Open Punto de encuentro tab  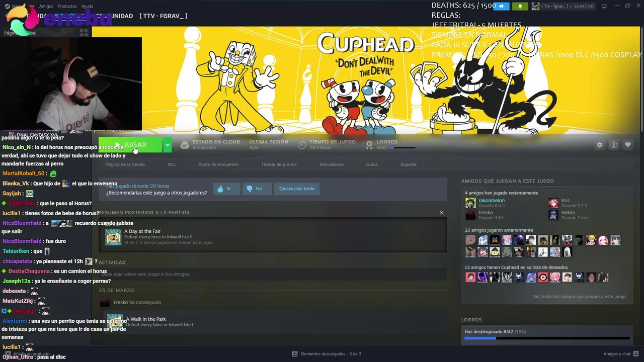point(218,164)
